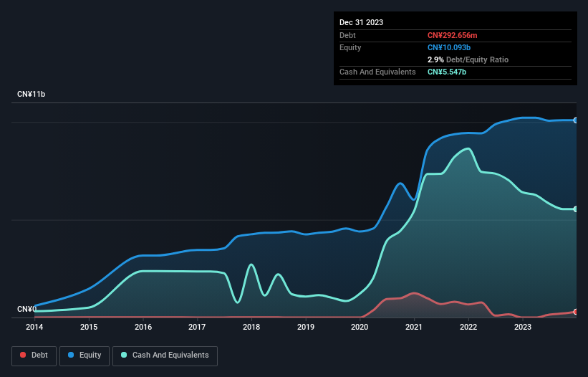Image resolution: width=588 pixels, height=377 pixels.
Task: Click the 2019 x-axis label
Action: 306,327
